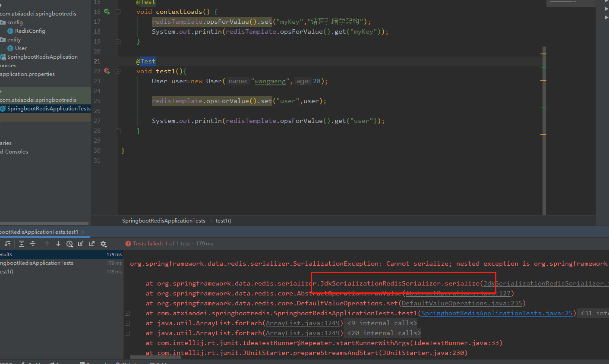The height and width of the screenshot is (364, 609).
Task: Click the "wangmeng" string literal
Action: tap(270, 81)
